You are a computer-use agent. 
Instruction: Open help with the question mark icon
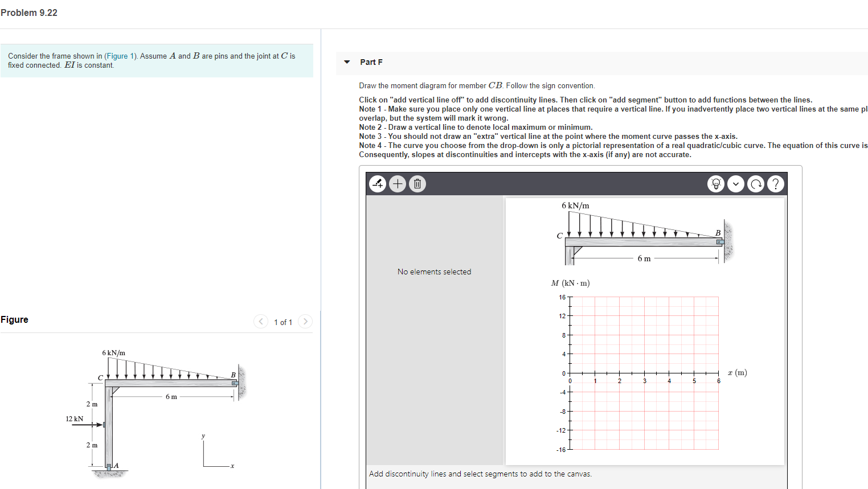(x=776, y=184)
